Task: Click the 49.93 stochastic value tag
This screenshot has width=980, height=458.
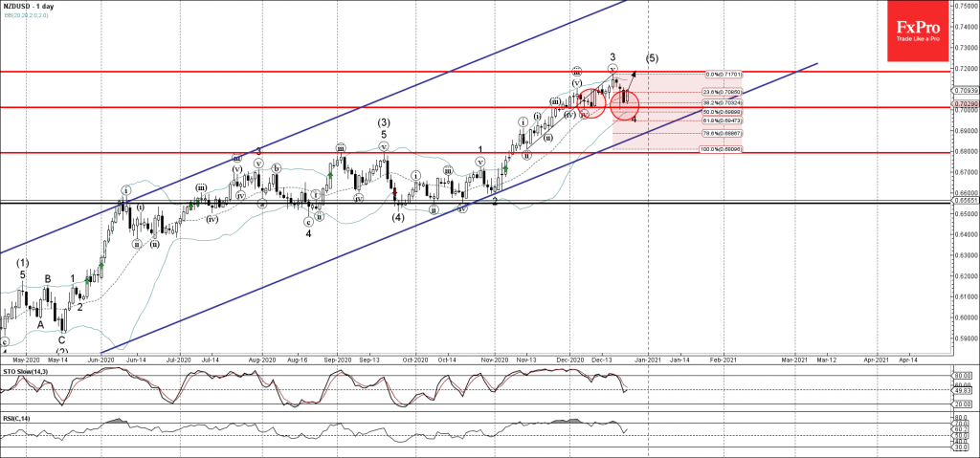Action: pos(962,390)
